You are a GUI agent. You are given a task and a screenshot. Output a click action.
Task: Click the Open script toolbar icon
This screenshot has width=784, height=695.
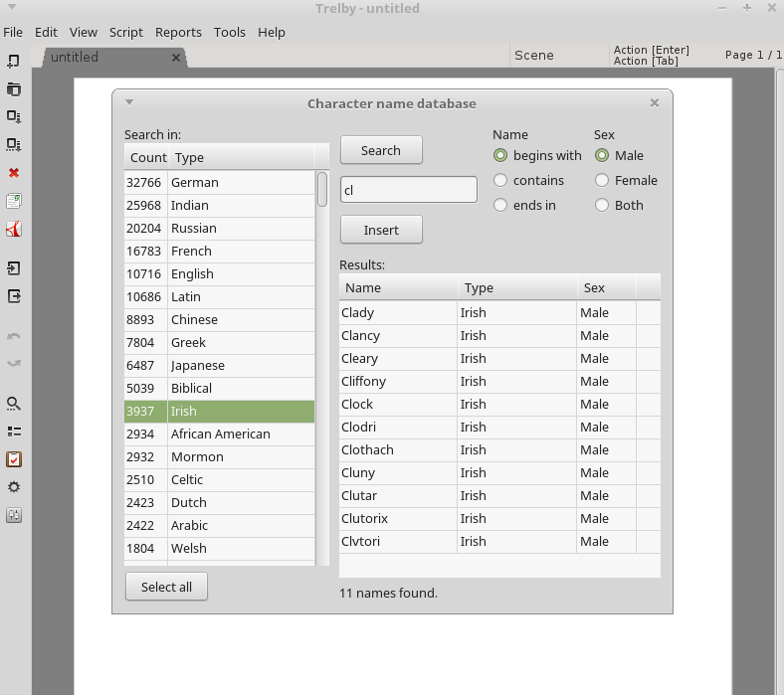[14, 88]
